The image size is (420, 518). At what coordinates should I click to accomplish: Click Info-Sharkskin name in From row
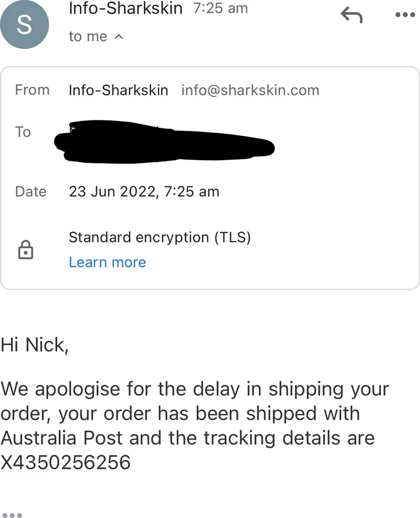click(118, 90)
